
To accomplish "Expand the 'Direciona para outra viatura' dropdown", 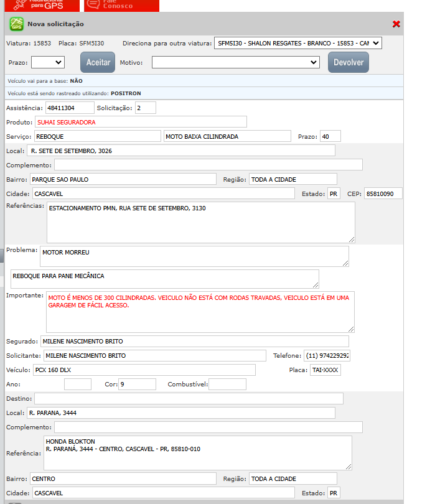I will pyautogui.click(x=298, y=43).
